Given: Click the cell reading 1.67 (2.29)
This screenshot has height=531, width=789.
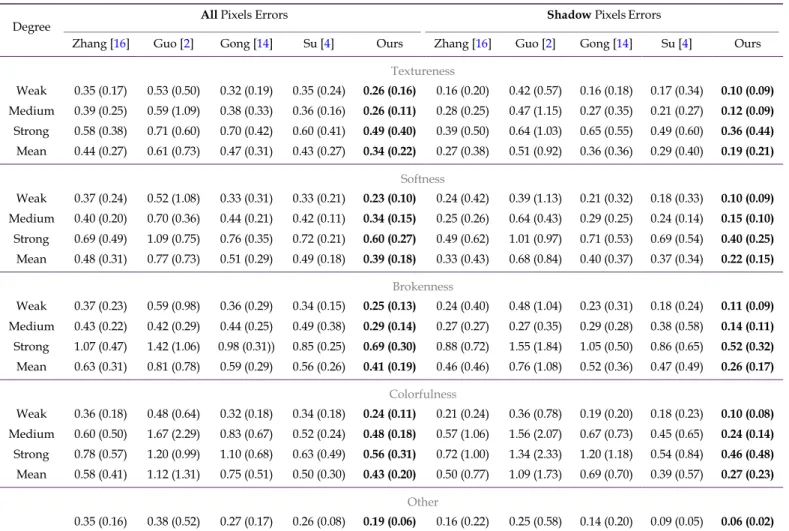Looking at the screenshot, I should point(173,434).
